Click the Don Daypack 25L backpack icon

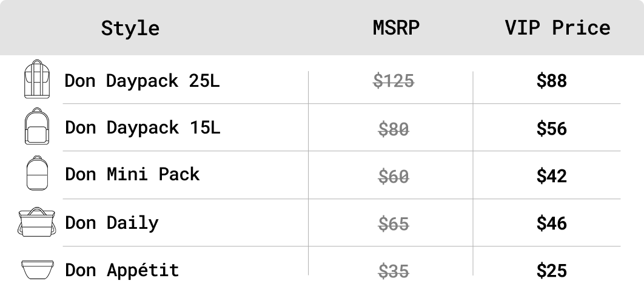tap(37, 80)
